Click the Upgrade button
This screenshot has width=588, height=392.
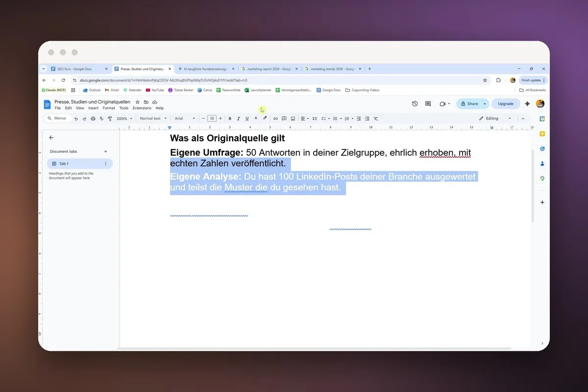[x=506, y=104]
